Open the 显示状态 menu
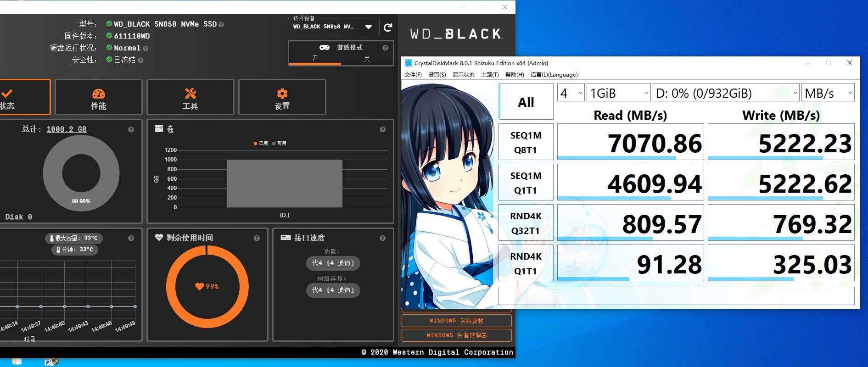The width and height of the screenshot is (868, 367). click(464, 75)
